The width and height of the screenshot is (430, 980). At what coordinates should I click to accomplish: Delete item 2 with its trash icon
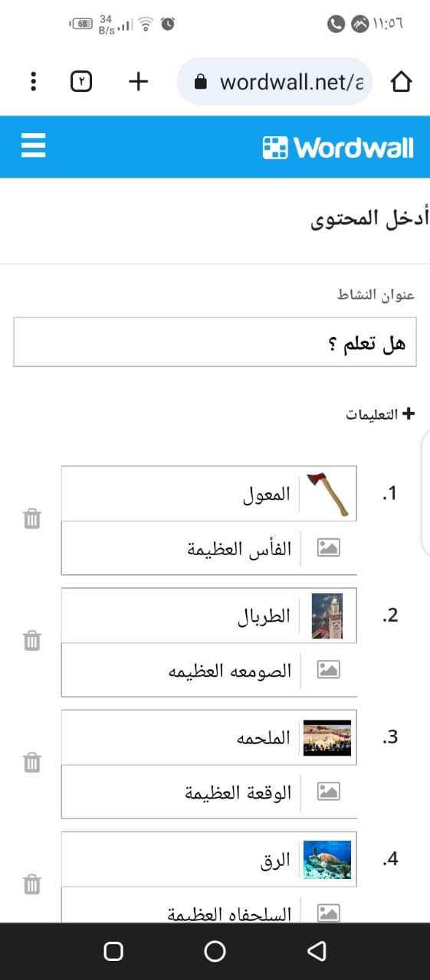(x=31, y=640)
